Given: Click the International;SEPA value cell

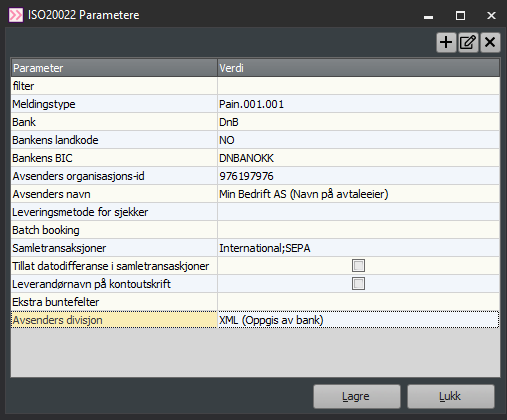Looking at the screenshot, I should 358,248.
